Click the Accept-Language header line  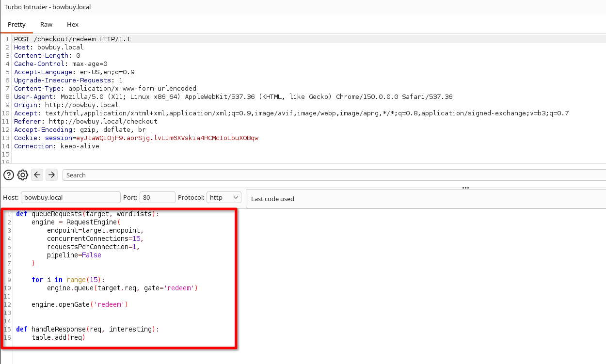tap(74, 72)
